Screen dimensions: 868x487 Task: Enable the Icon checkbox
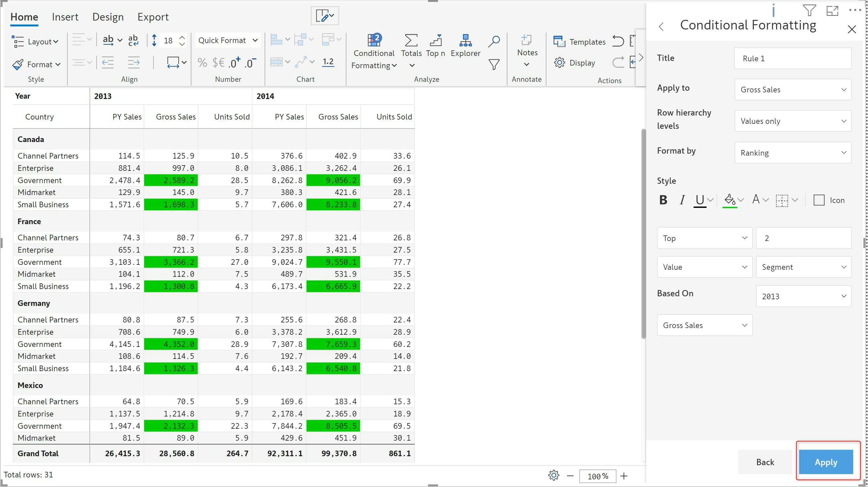click(819, 200)
